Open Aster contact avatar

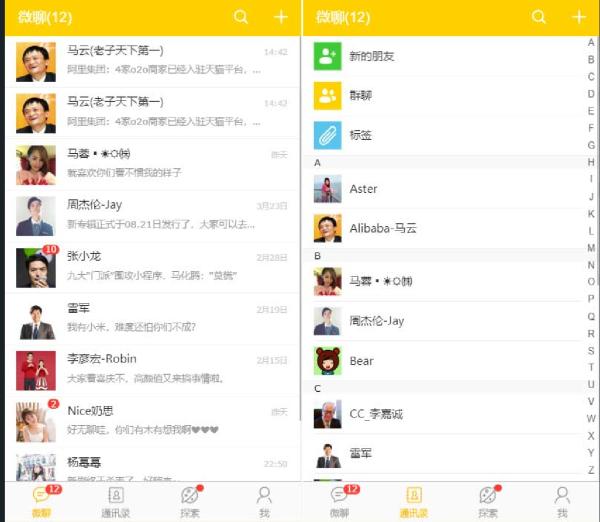tap(328, 189)
